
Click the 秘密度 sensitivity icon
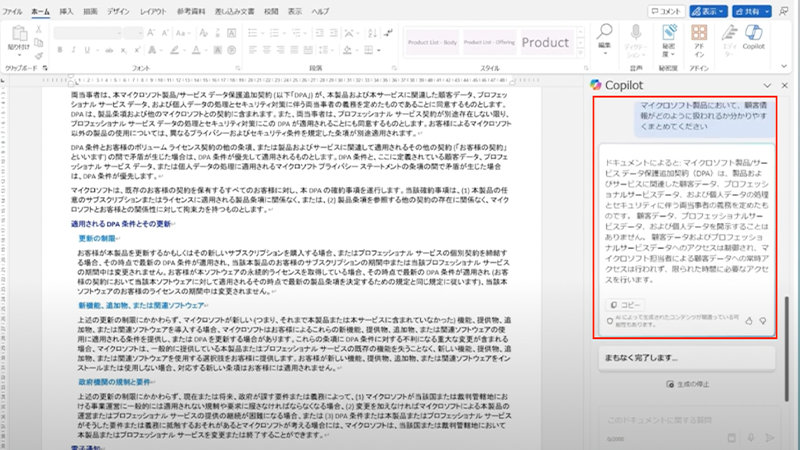tap(669, 33)
